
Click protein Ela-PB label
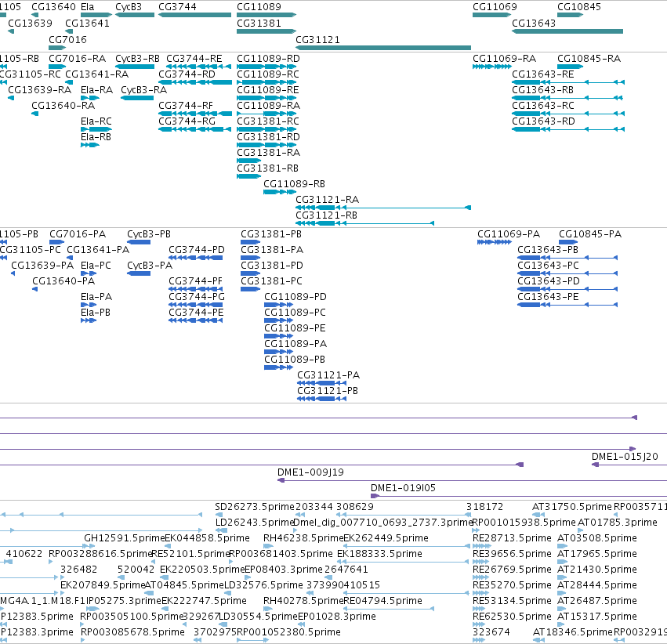click(x=96, y=312)
